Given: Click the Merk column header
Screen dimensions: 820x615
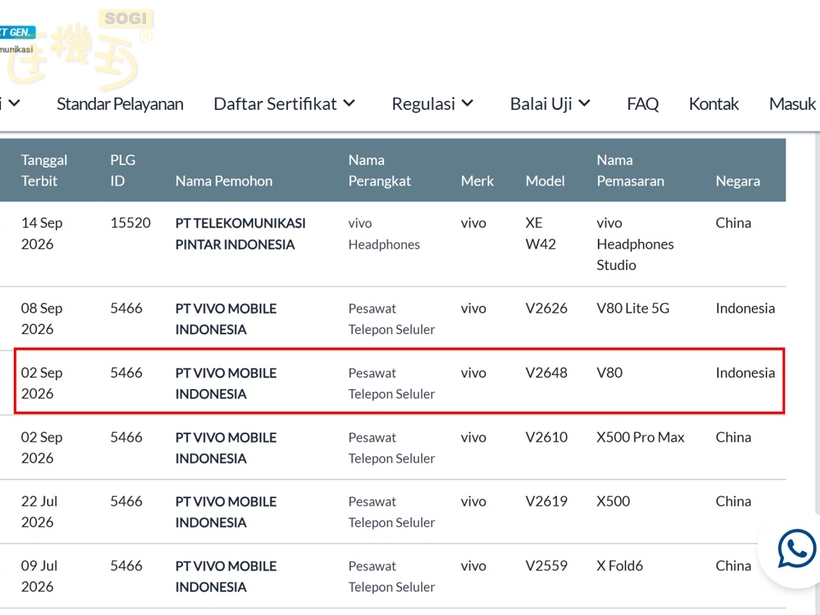Looking at the screenshot, I should (x=477, y=181).
